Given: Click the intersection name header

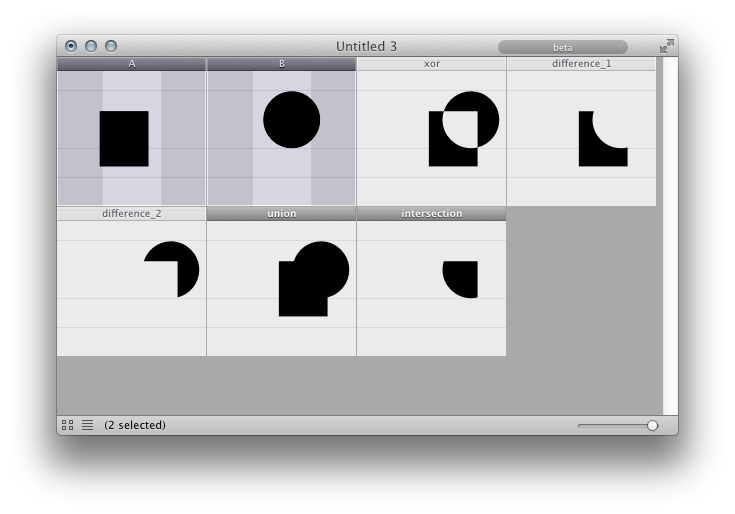Looking at the screenshot, I should tap(431, 214).
